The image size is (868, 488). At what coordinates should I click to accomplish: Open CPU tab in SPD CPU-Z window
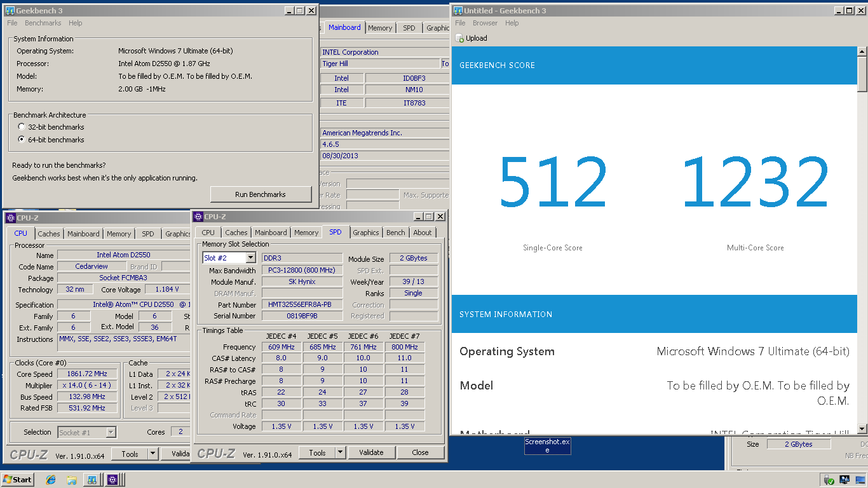pos(208,233)
